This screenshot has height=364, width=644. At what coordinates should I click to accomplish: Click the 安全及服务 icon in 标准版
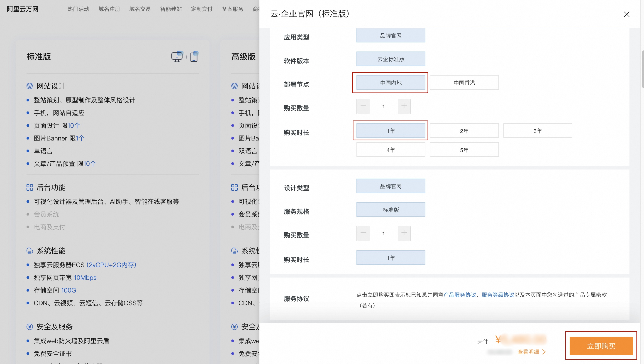[x=29, y=327]
